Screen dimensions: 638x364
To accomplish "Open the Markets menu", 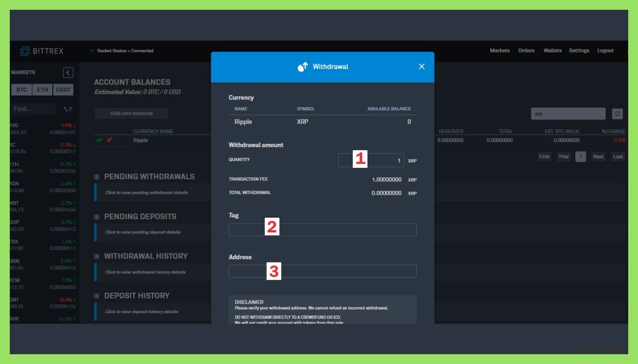I will 500,51.
